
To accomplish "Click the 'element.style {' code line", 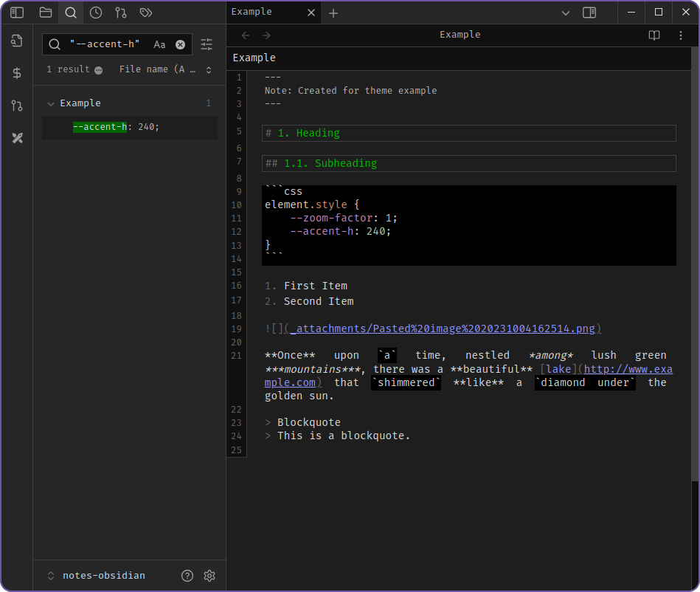I will [312, 204].
